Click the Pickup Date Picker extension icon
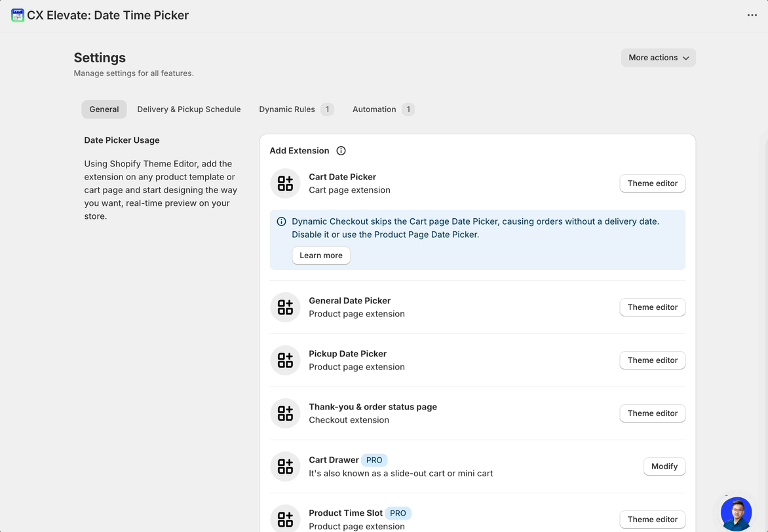Image resolution: width=768 pixels, height=532 pixels. [x=285, y=360]
